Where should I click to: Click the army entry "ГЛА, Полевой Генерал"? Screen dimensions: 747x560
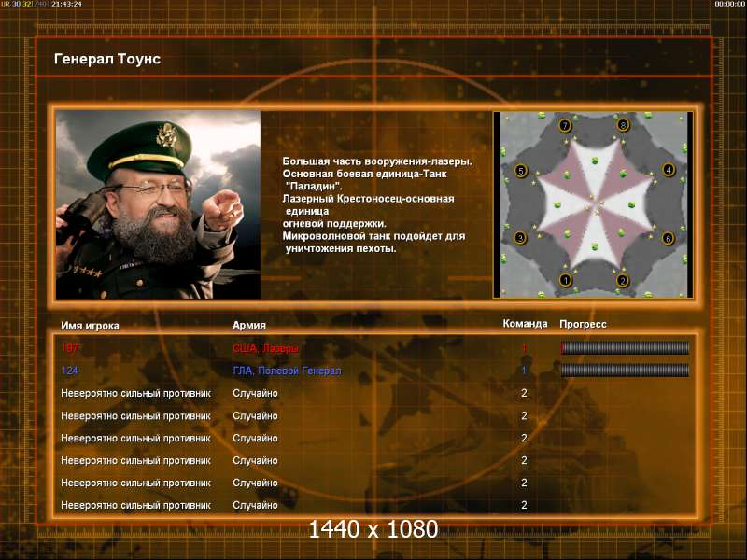coord(287,371)
